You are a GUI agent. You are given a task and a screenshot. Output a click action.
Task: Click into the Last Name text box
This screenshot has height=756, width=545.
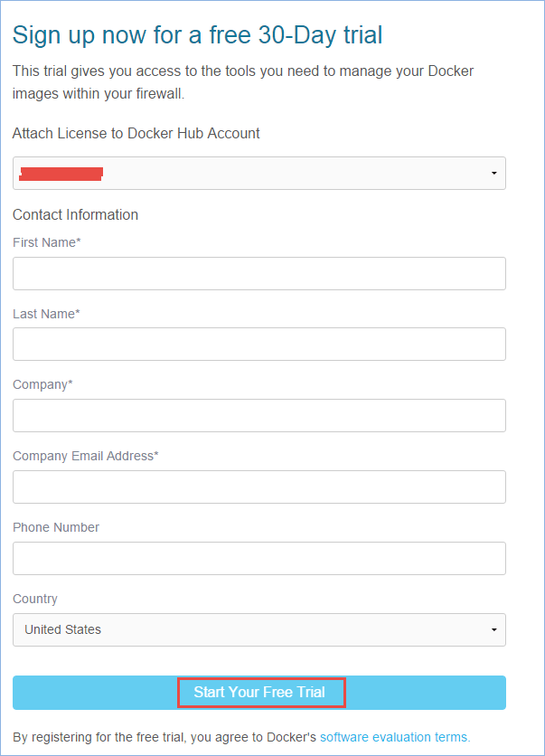258,345
